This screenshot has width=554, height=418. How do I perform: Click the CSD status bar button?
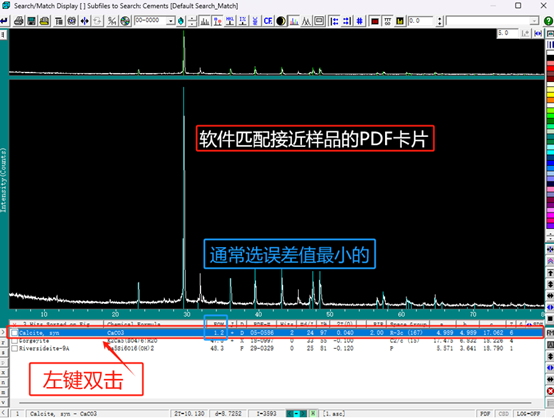pos(503,413)
